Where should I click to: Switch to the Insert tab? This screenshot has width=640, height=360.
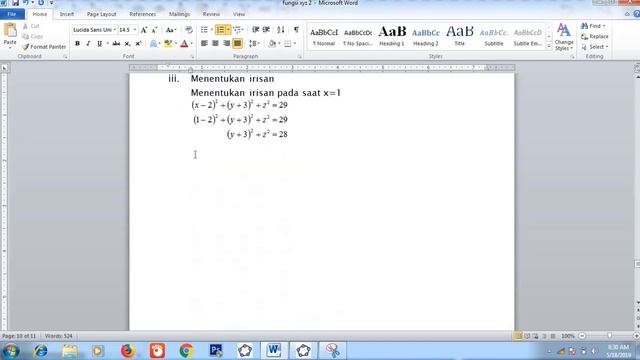click(67, 14)
